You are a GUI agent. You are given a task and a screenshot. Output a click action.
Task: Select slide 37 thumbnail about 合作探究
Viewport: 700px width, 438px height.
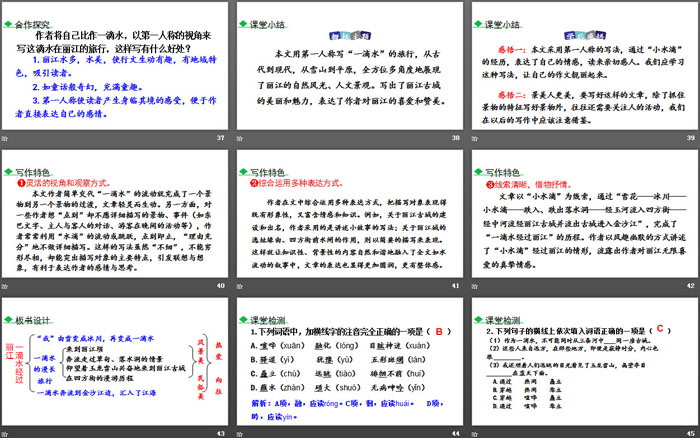(115, 66)
